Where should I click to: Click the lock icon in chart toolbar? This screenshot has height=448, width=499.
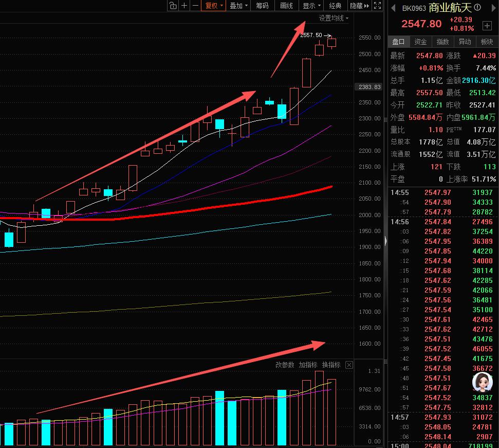173,6
